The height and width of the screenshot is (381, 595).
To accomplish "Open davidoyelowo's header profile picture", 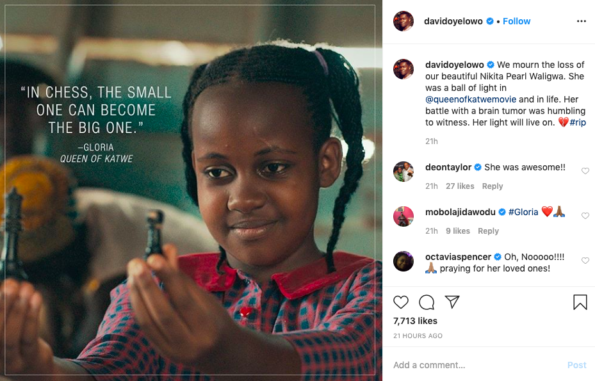I will (x=403, y=21).
